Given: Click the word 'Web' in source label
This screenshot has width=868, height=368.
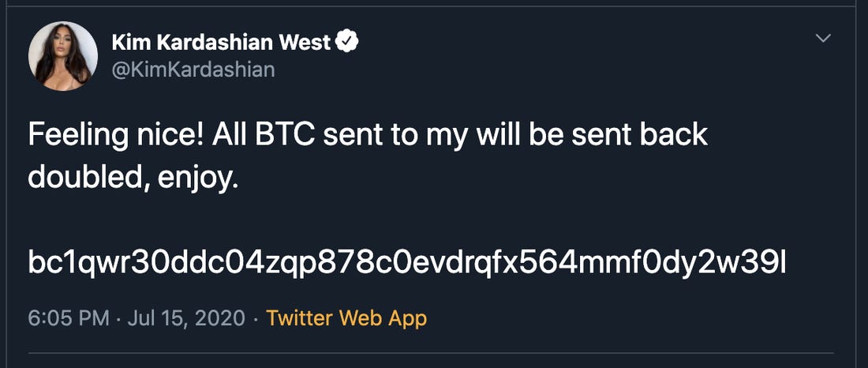Looking at the screenshot, I should click(360, 318).
